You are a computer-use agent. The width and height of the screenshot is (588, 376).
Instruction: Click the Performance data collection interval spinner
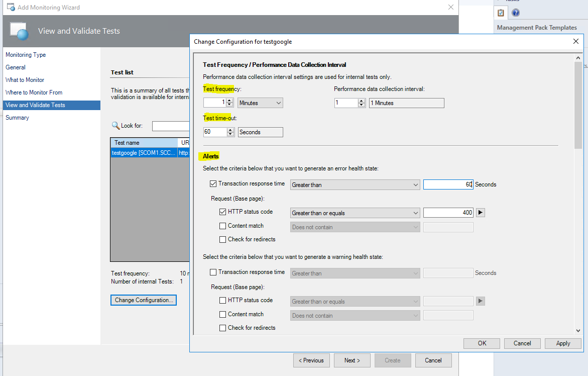tap(362, 103)
